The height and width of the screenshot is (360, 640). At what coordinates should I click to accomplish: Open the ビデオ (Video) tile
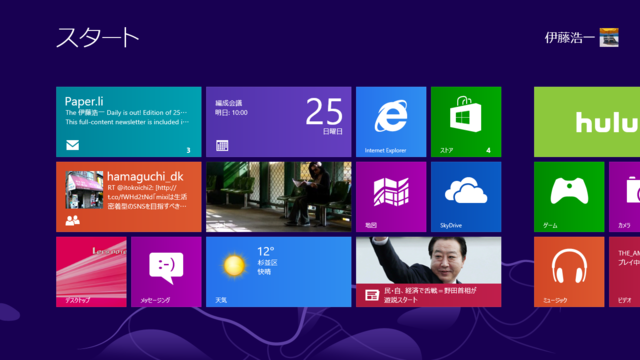click(624, 272)
